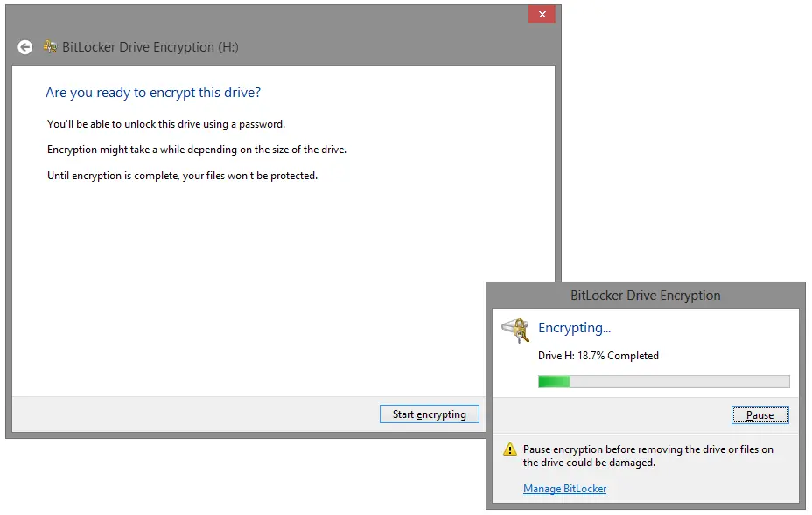Click the Start encrypting button
812x515 pixels.
pos(430,414)
